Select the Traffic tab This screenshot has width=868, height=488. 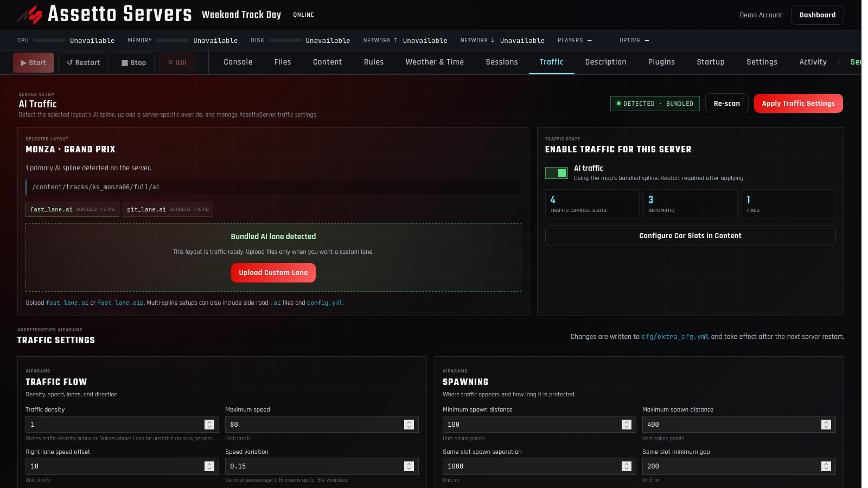552,62
